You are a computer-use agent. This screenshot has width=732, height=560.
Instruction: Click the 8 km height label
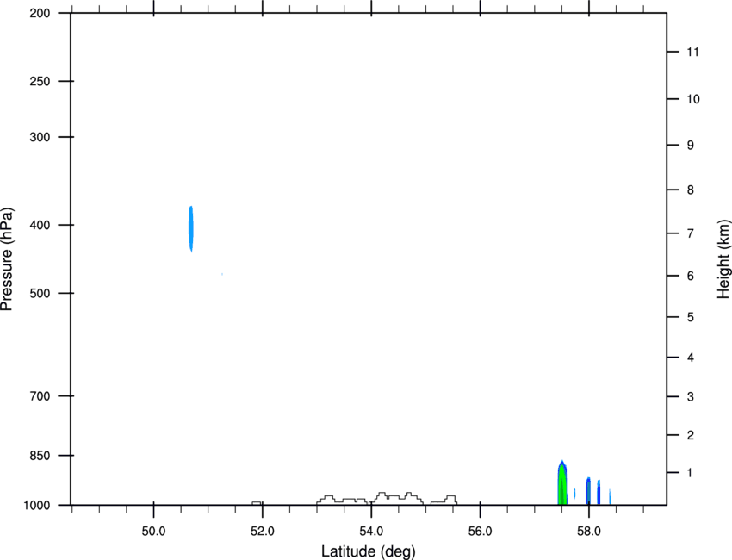coord(691,190)
